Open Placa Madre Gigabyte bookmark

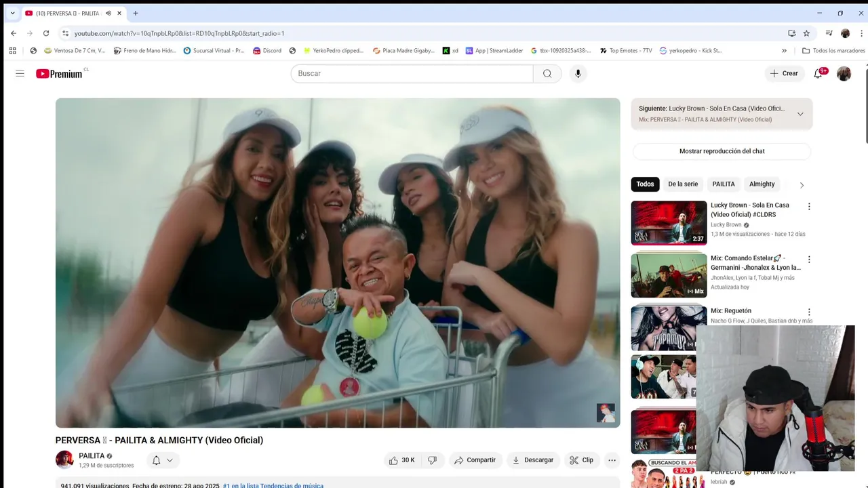403,50
